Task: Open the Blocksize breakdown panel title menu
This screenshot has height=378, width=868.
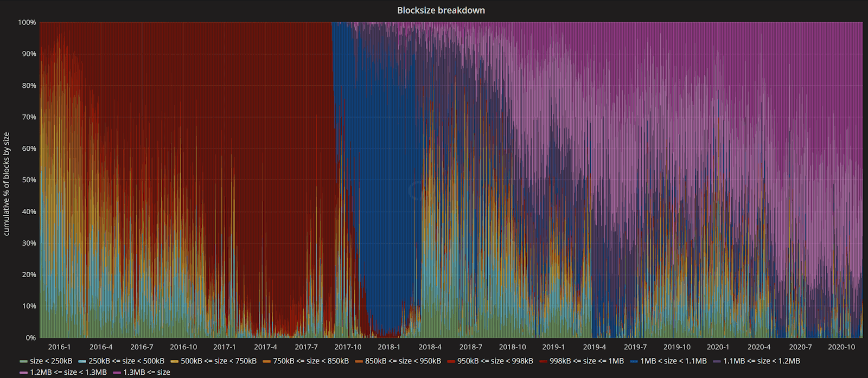Action: [x=441, y=10]
